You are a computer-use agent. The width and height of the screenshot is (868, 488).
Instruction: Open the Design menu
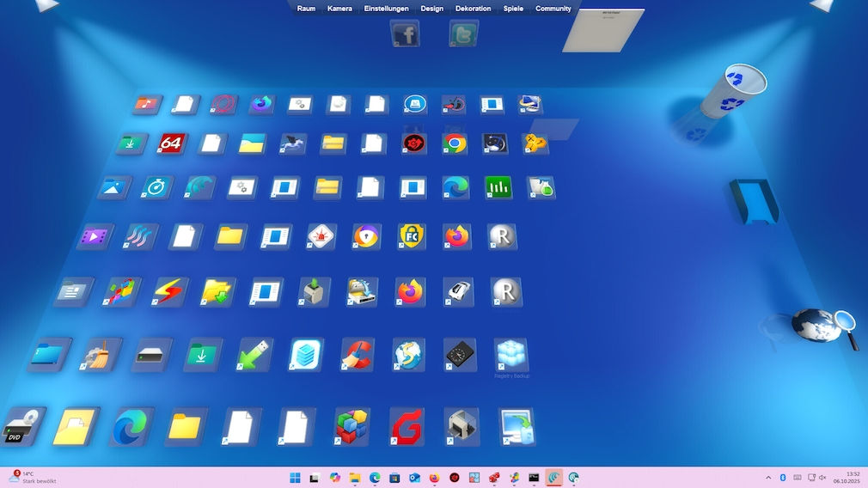(431, 9)
